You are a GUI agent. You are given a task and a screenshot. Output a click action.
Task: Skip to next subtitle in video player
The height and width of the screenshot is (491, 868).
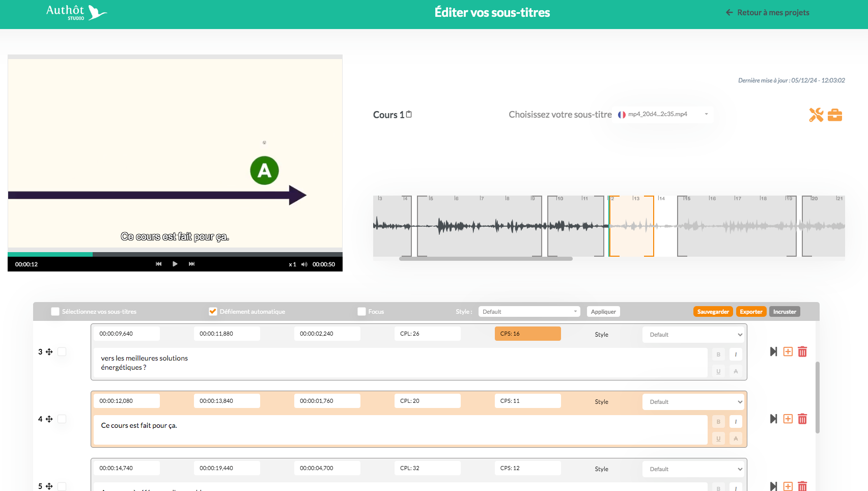[191, 264]
